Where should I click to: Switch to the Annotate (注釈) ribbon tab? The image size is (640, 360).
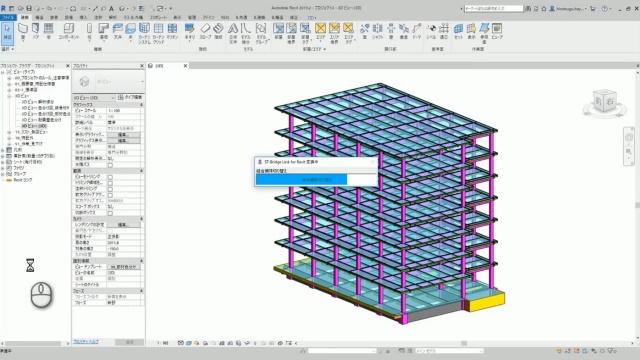[x=98, y=18]
